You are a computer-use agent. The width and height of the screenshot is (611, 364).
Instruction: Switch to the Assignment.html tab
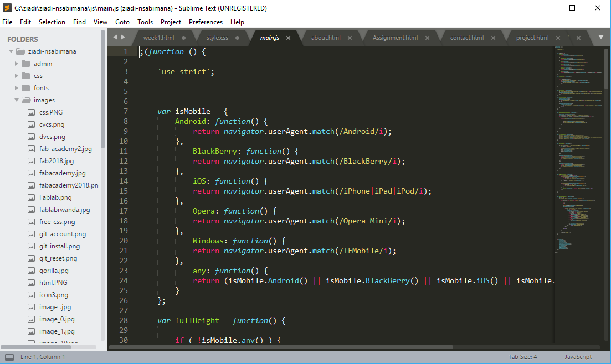pos(395,38)
